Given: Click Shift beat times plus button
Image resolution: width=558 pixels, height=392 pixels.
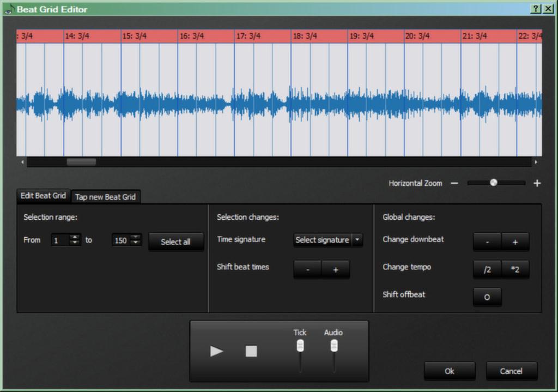Looking at the screenshot, I should coord(335,269).
